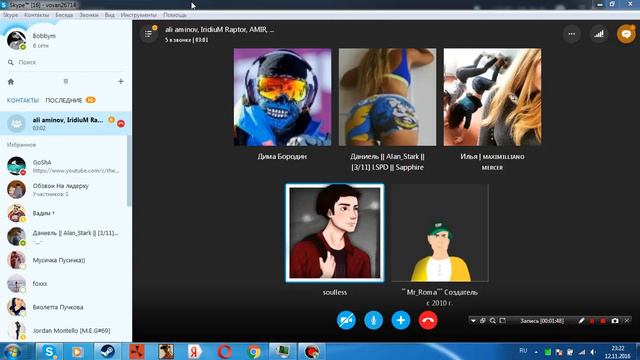Open the Opera browser taskbar icon

224,351
